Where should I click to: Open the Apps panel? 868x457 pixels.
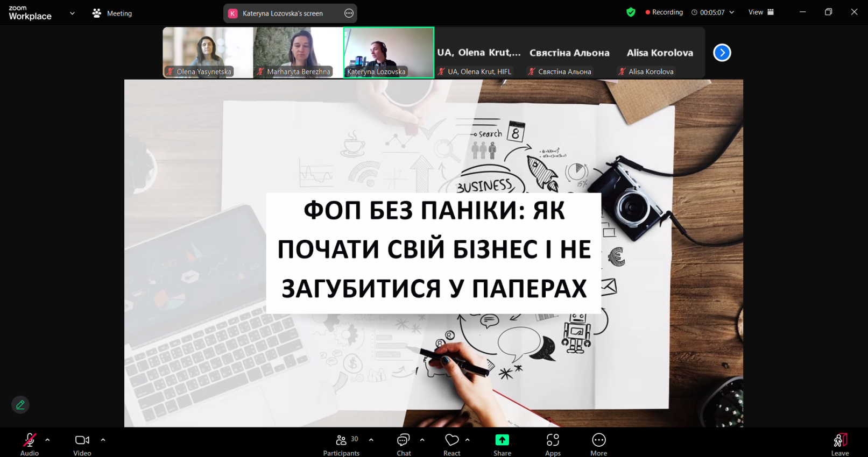553,444
